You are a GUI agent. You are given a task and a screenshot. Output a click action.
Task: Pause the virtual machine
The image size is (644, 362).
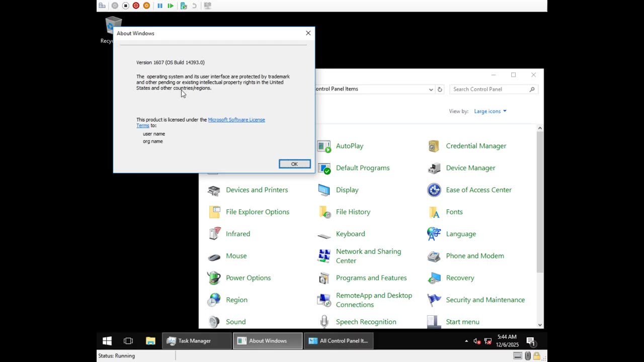tap(160, 6)
